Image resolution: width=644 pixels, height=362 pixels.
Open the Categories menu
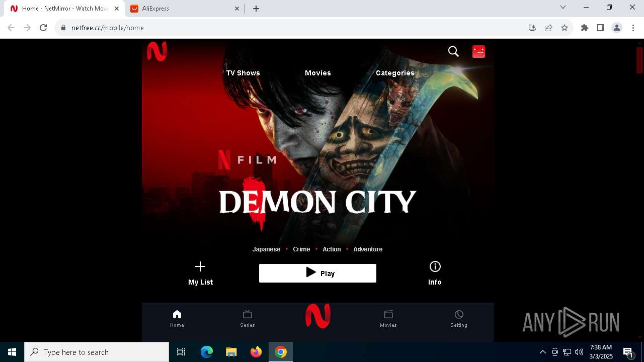395,73
